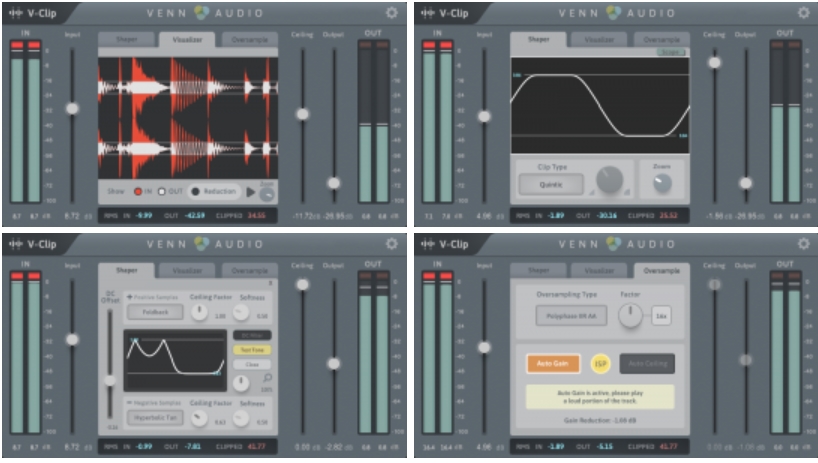Switch to the Visualizer tab in the Quintic clip window

pos(599,40)
